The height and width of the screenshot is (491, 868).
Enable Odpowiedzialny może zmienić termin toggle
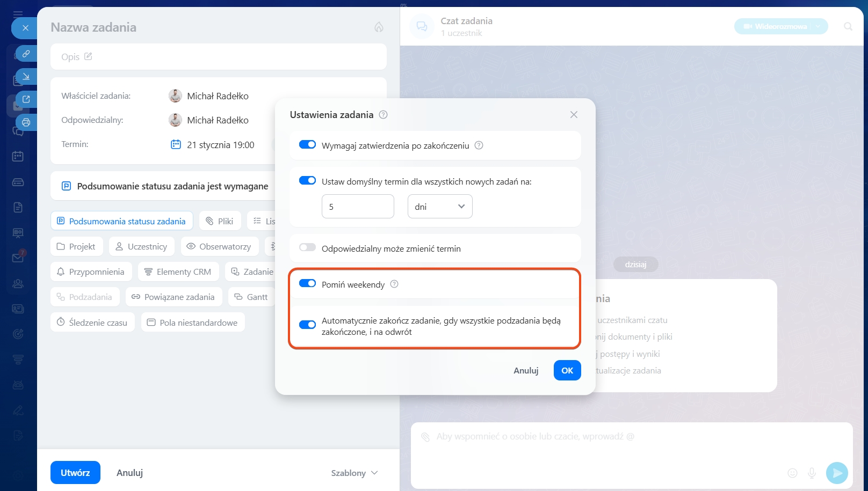tap(307, 247)
